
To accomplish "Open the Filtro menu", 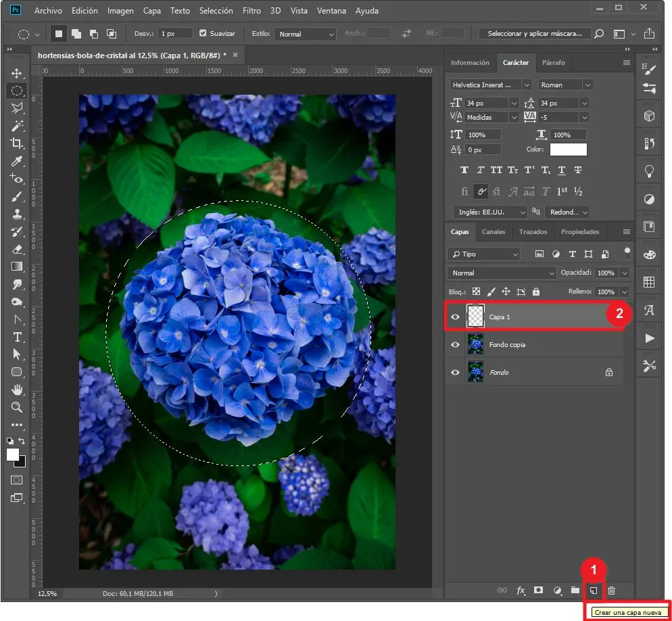I will (251, 11).
